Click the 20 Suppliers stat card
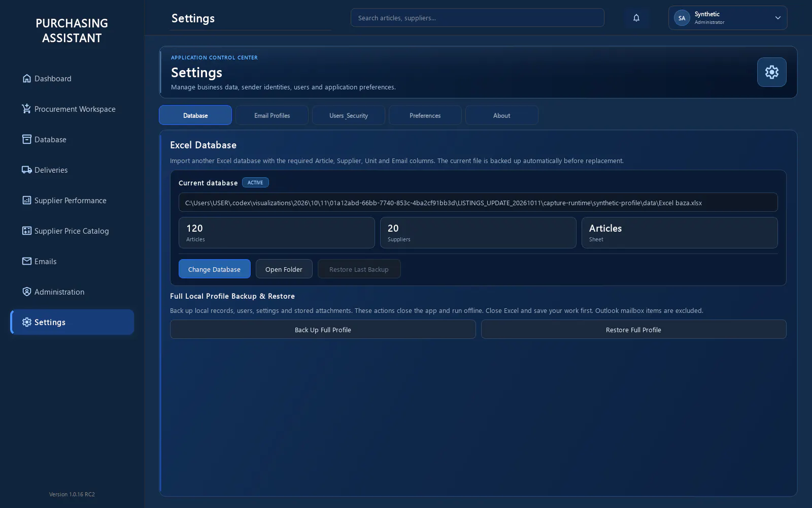The image size is (812, 508). (478, 233)
